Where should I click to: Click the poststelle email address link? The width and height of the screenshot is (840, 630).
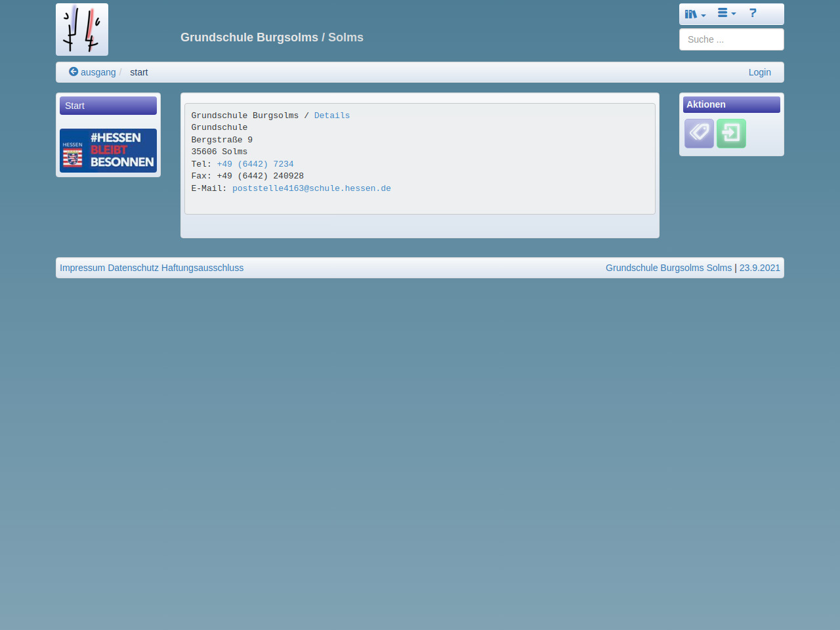[x=312, y=188]
